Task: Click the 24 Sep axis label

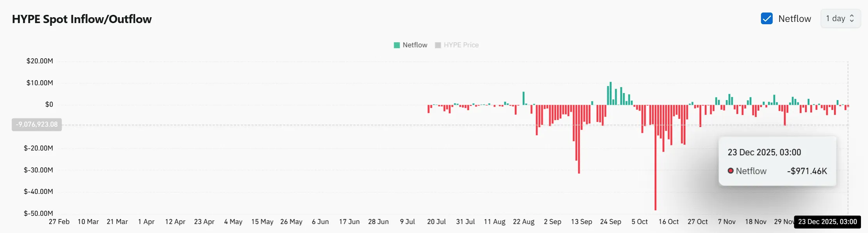Action: (611, 222)
